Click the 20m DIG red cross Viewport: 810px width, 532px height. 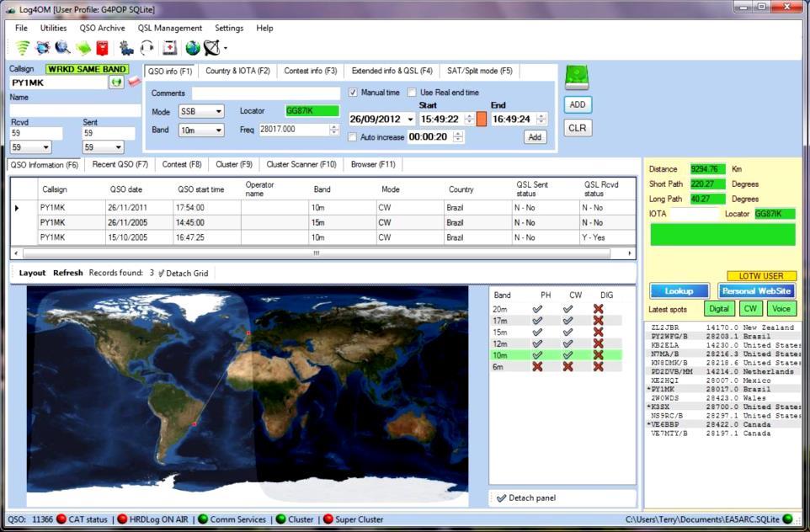tap(598, 309)
